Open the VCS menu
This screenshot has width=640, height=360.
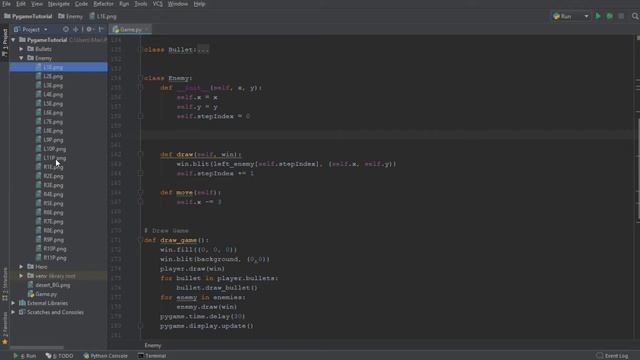pyautogui.click(x=158, y=4)
